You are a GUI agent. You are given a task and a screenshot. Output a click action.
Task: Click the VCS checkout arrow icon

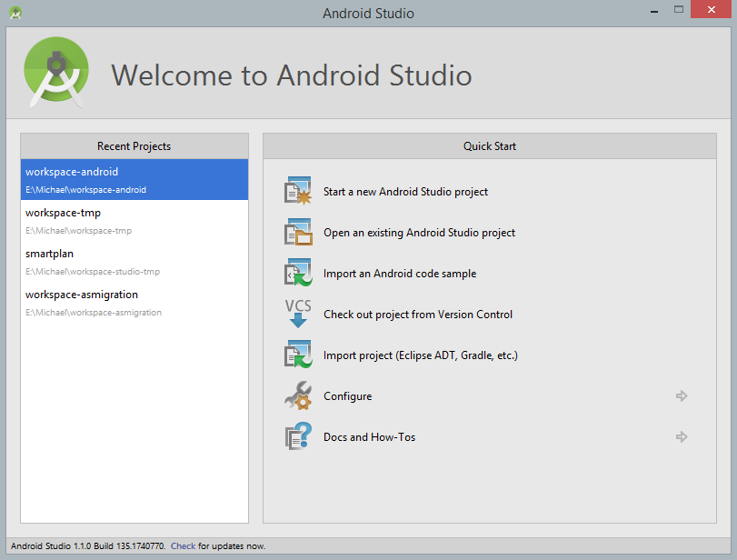[x=298, y=314]
